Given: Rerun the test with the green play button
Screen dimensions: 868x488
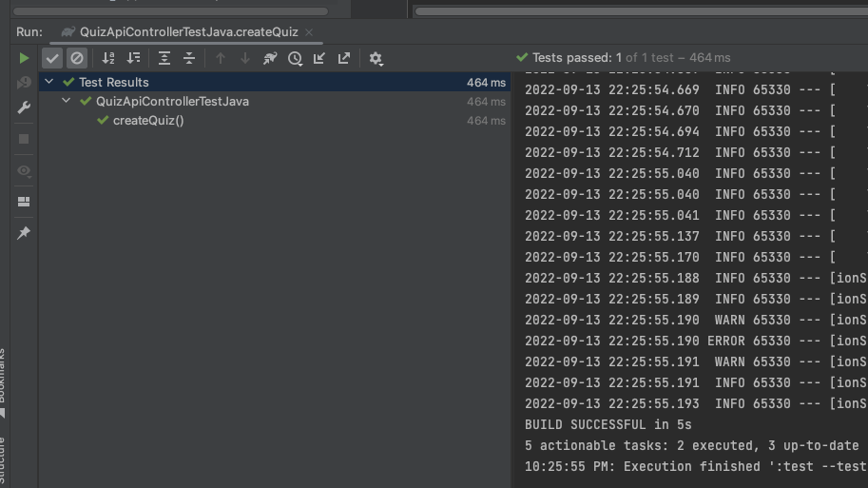Looking at the screenshot, I should click(24, 58).
